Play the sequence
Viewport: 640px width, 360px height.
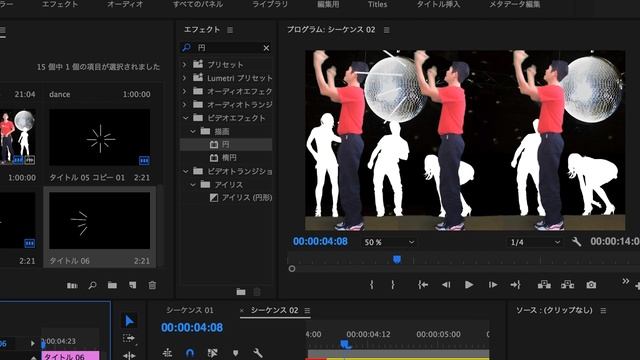pyautogui.click(x=469, y=284)
